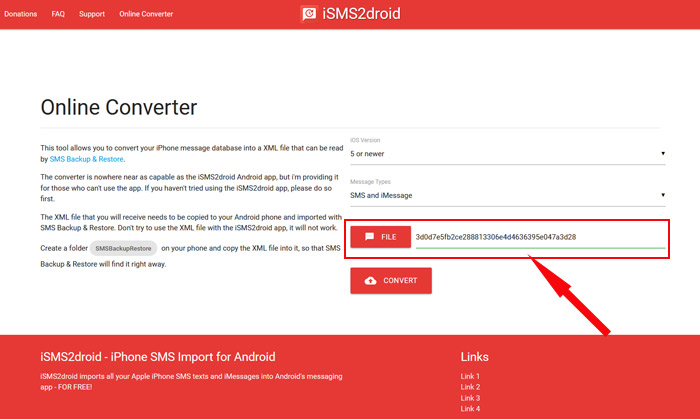Click the selected file name field
The height and width of the screenshot is (419, 700).
pyautogui.click(x=540, y=237)
